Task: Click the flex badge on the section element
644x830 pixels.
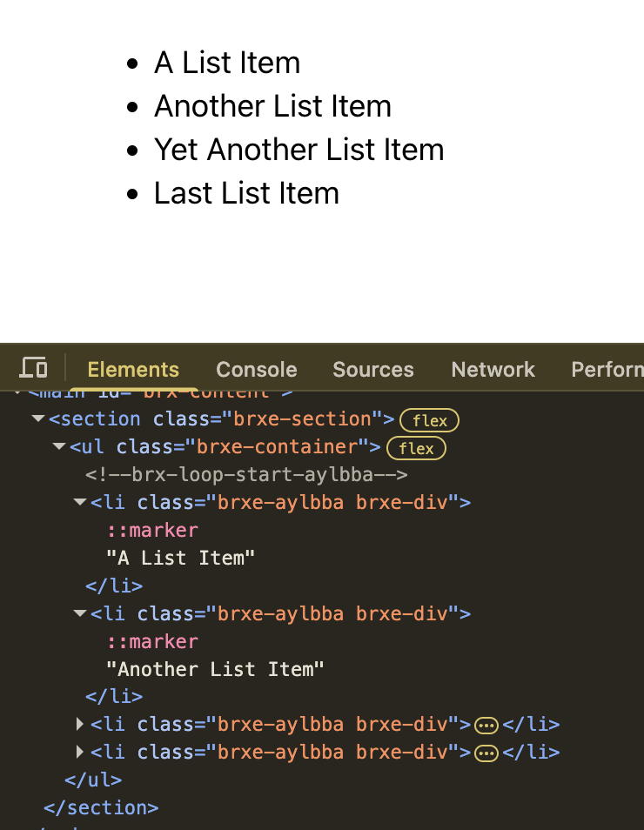Action: click(x=429, y=420)
